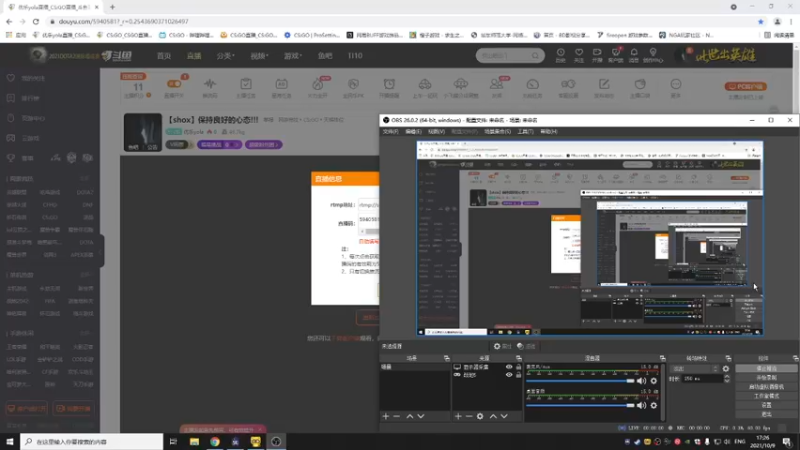Move scene up with the Scenes panel up arrow
The height and width of the screenshot is (450, 800).
[x=410, y=416]
